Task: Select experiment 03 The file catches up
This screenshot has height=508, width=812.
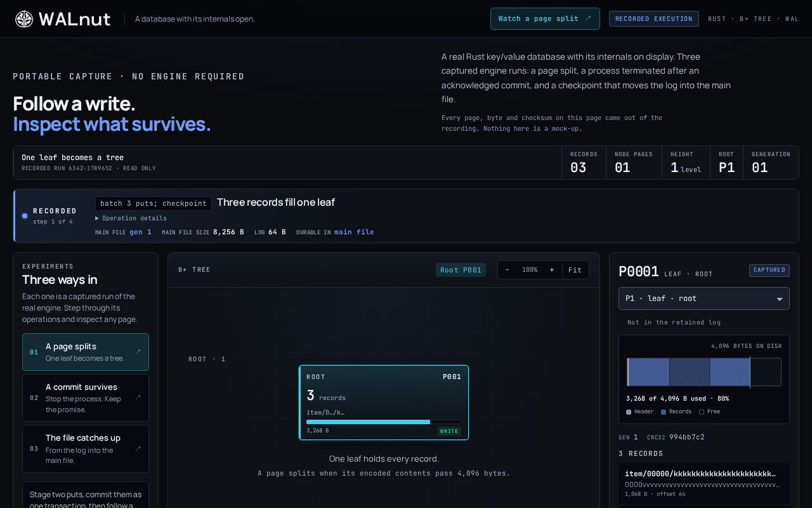Action: 86,448
